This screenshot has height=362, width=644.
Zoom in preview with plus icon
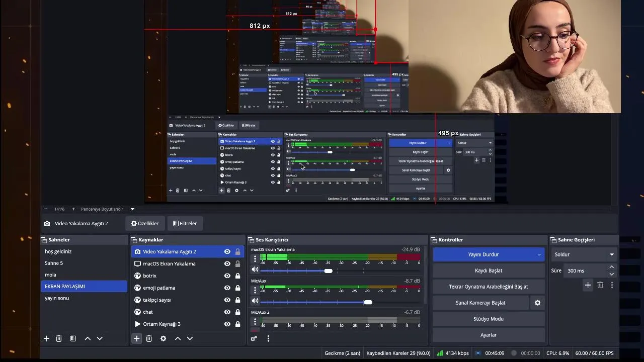tap(73, 209)
